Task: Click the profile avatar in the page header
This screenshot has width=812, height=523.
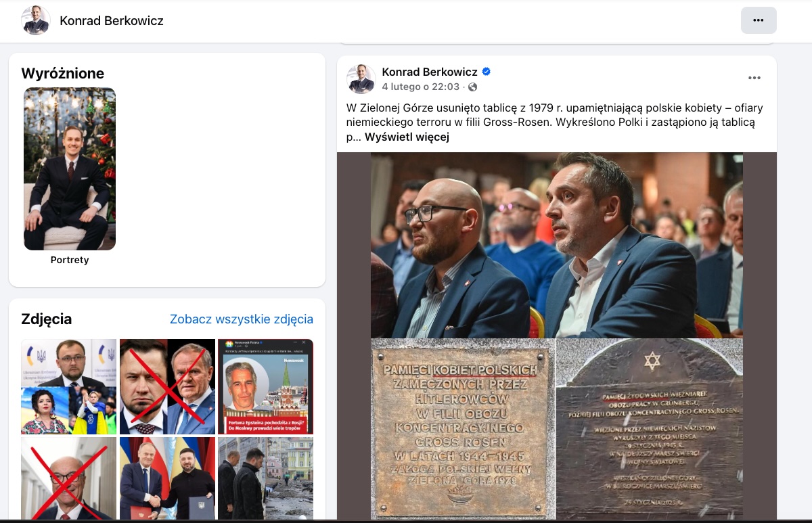Action: tap(35, 20)
